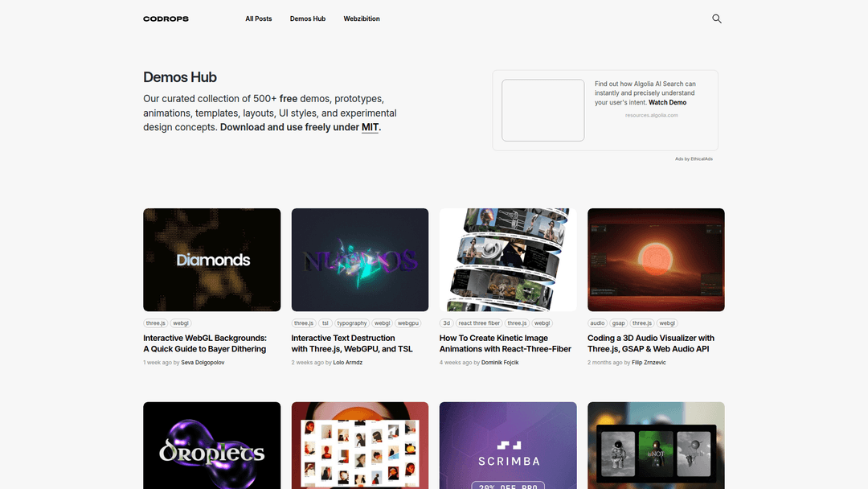The width and height of the screenshot is (868, 489).
Task: Select the gsap tag
Action: [618, 323]
